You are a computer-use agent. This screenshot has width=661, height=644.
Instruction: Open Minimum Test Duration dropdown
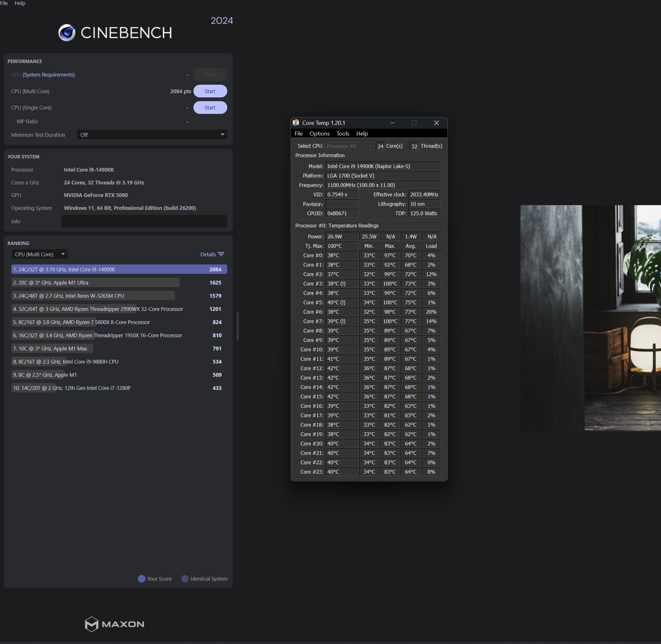[x=152, y=135]
